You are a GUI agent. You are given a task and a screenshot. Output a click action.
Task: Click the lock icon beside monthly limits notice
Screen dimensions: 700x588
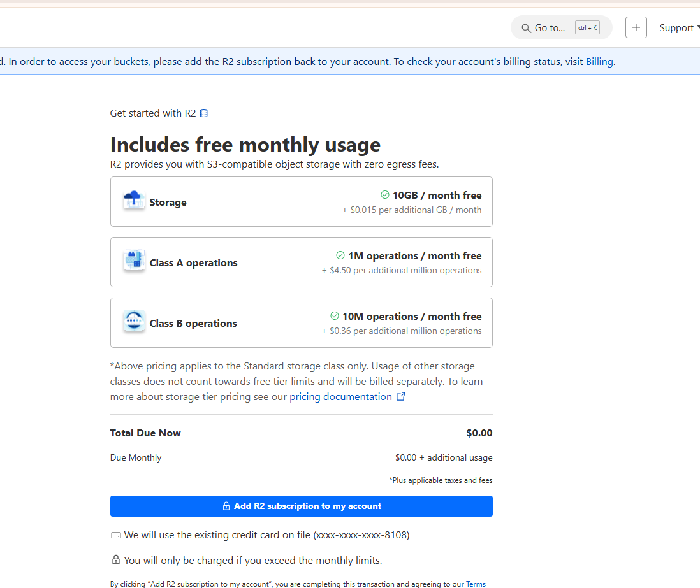click(x=115, y=559)
